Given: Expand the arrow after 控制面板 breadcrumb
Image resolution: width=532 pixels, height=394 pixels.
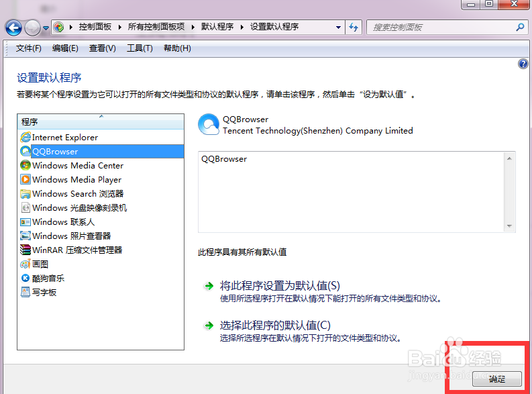Looking at the screenshot, I should click(x=120, y=27).
